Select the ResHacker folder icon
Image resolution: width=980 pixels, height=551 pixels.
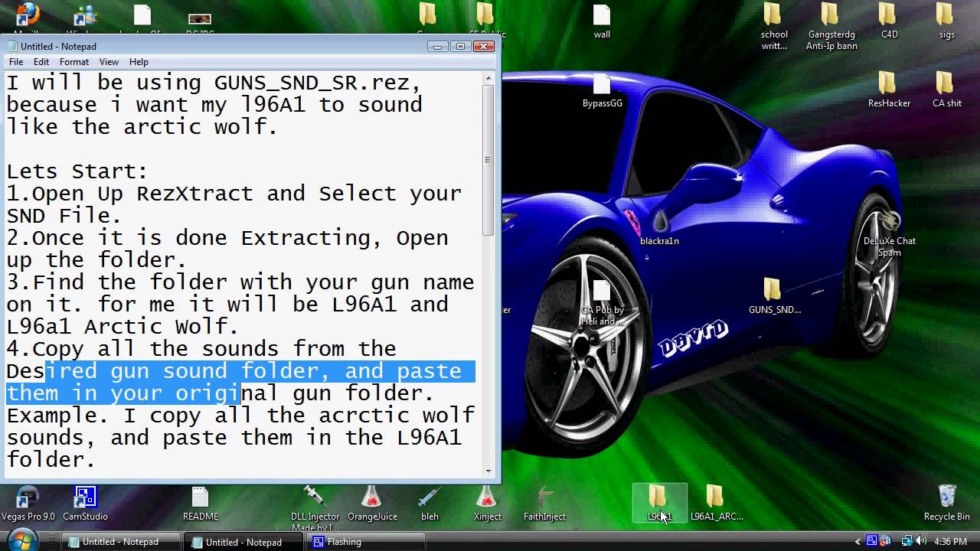coord(889,90)
